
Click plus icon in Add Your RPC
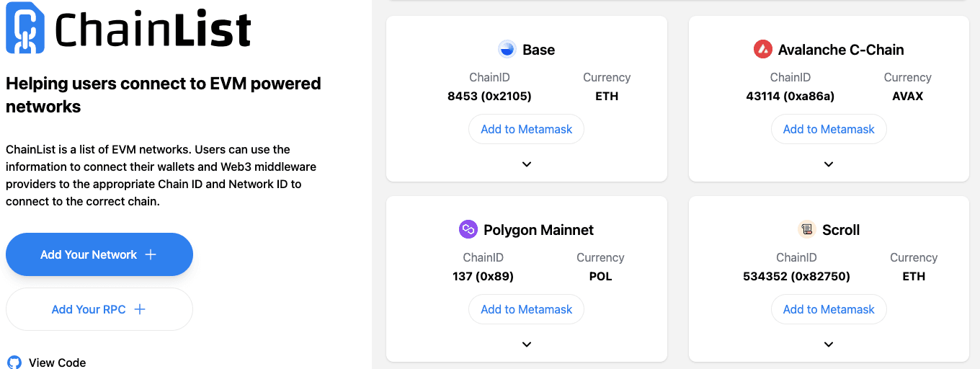coord(140,309)
